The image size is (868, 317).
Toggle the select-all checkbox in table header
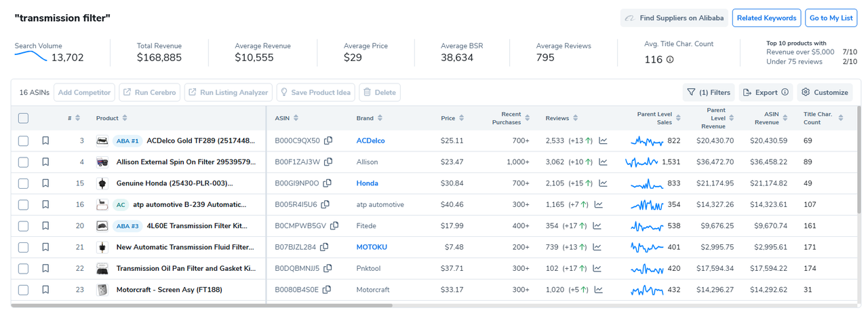pos(24,118)
